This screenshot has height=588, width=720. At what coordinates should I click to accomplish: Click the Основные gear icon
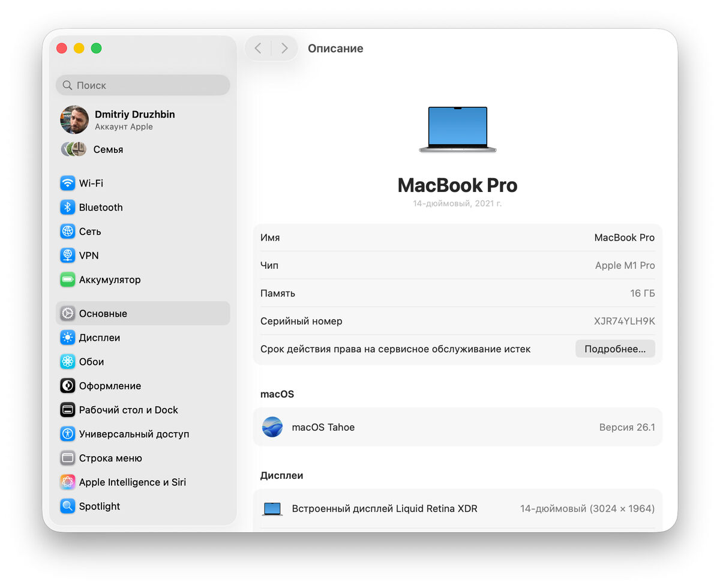click(x=68, y=313)
